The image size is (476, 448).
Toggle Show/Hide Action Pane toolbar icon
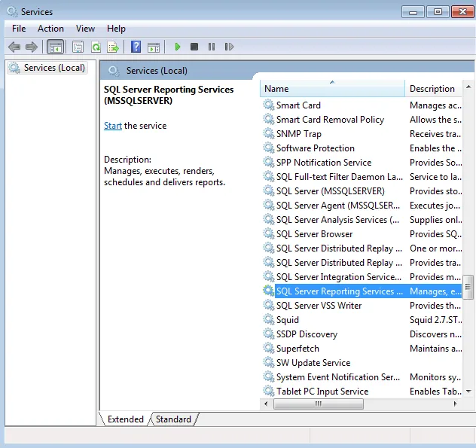click(154, 47)
